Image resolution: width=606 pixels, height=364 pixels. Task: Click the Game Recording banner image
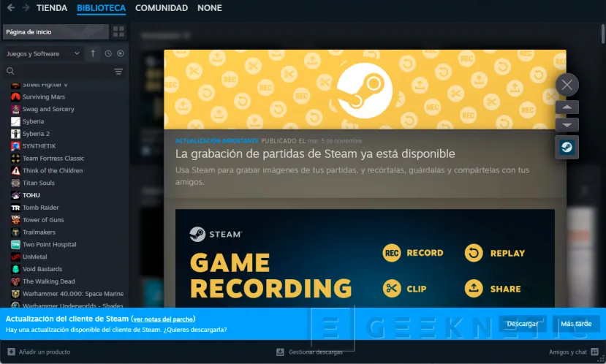tap(365, 259)
